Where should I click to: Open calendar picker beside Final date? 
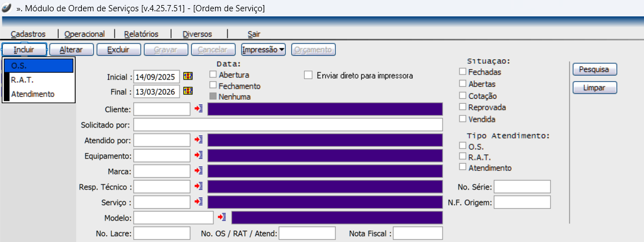188,91
